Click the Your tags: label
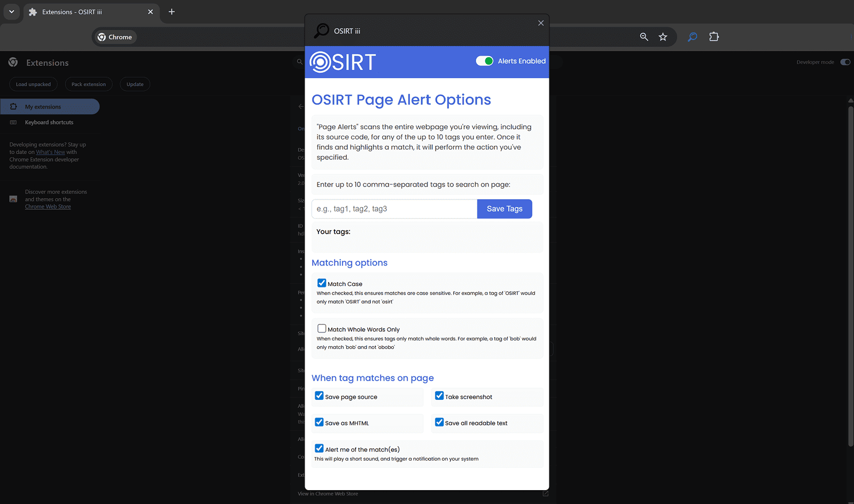The width and height of the screenshot is (854, 504). [333, 232]
